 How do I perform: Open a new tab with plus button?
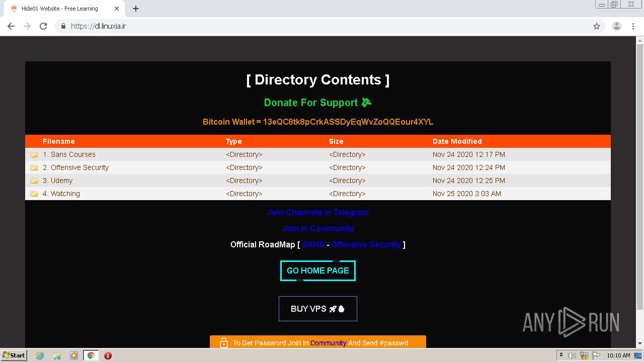136,9
